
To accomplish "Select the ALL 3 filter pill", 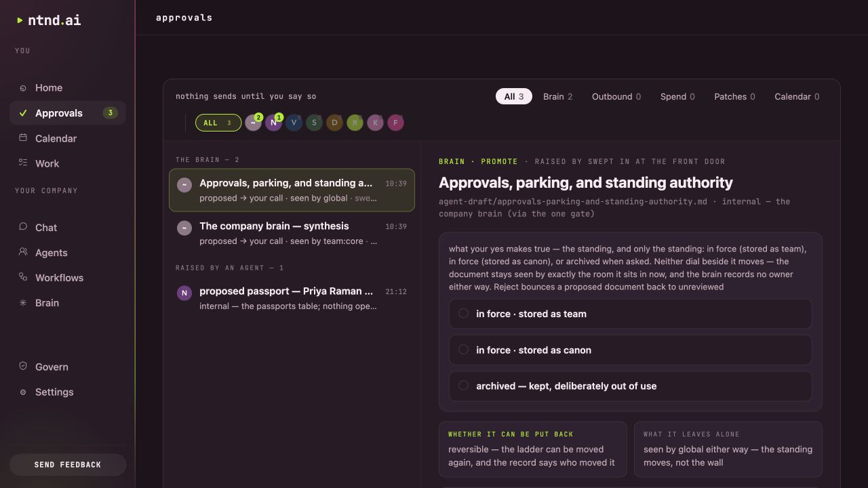I will 218,123.
